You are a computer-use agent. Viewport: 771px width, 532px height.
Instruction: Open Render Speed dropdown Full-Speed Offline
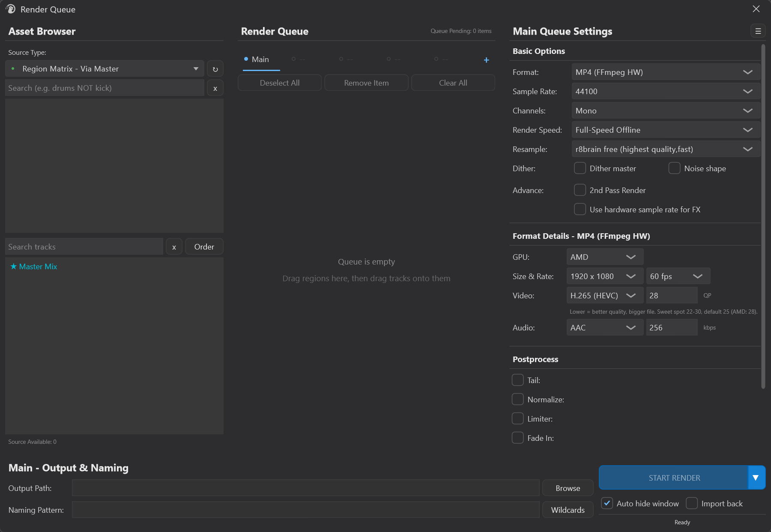[x=666, y=130]
